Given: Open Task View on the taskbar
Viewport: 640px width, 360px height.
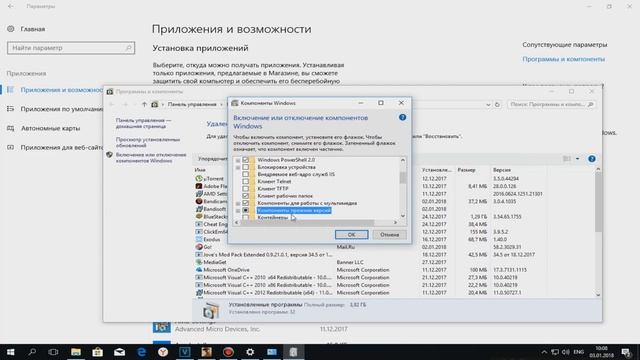Looking at the screenshot, I should click(x=53, y=352).
